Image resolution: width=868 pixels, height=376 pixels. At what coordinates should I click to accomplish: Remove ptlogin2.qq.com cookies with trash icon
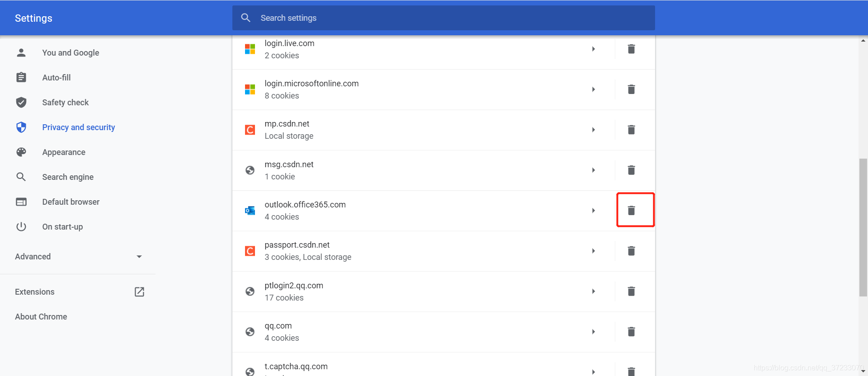click(x=631, y=291)
